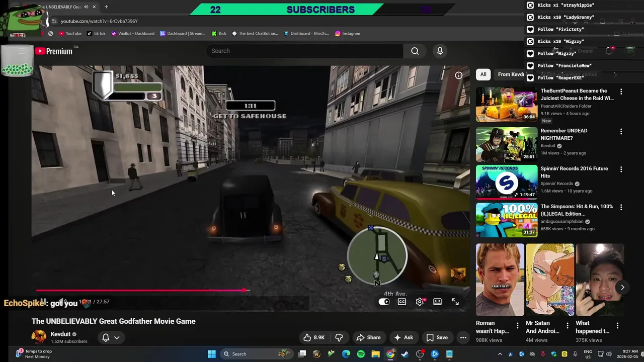Open Steam from the taskbar
644x362 pixels.
[x=405, y=354]
